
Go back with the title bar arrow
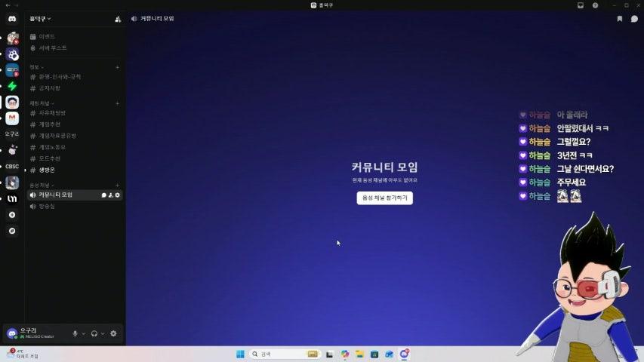tap(8, 5)
